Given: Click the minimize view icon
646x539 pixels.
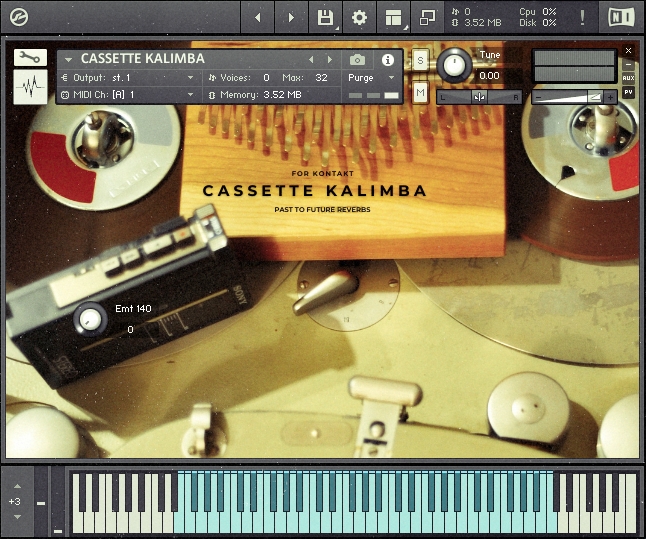Looking at the screenshot, I should click(427, 17).
